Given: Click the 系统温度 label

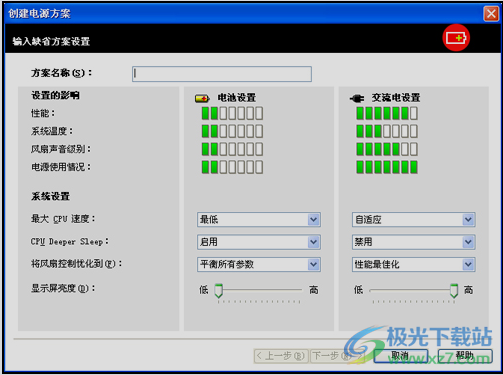Looking at the screenshot, I should click(x=52, y=131).
